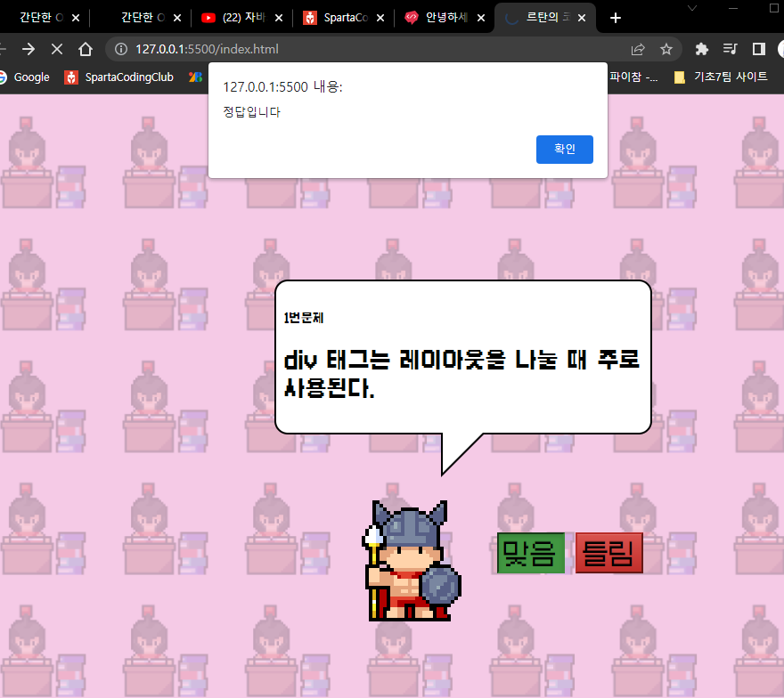Switch to YouTube (22) 자바 tab
The image size is (784, 698).
[242, 18]
